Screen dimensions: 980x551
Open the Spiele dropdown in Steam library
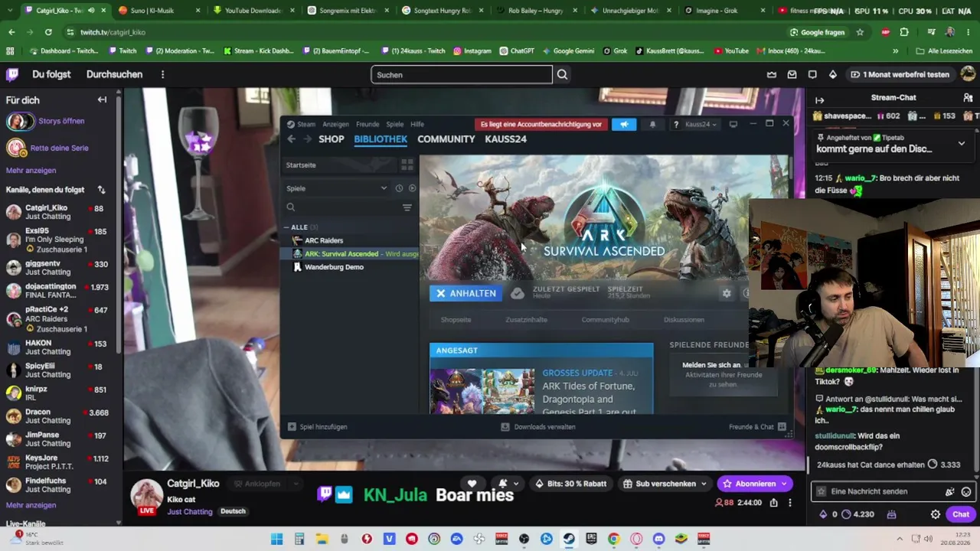(337, 188)
